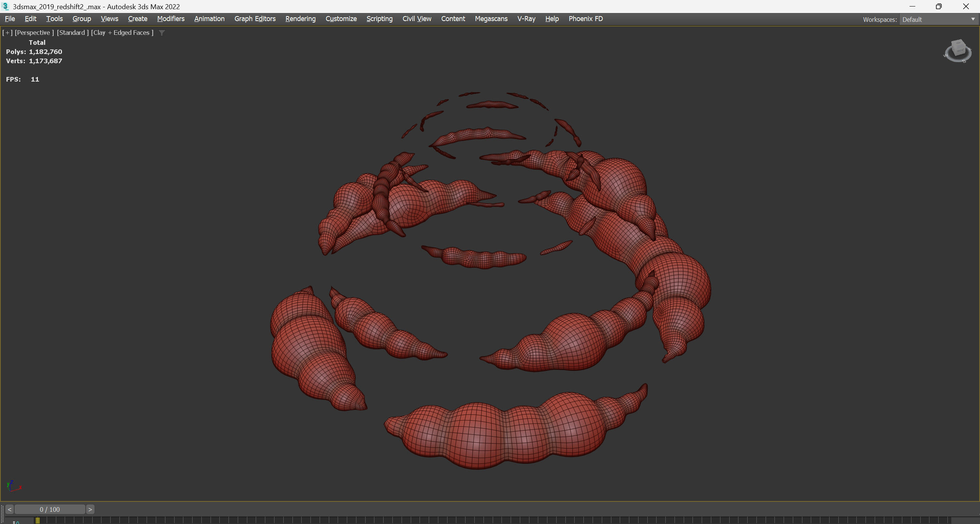Screen dimensions: 980x524
Task: Click the [+] viewport general menu
Action: click(x=7, y=33)
